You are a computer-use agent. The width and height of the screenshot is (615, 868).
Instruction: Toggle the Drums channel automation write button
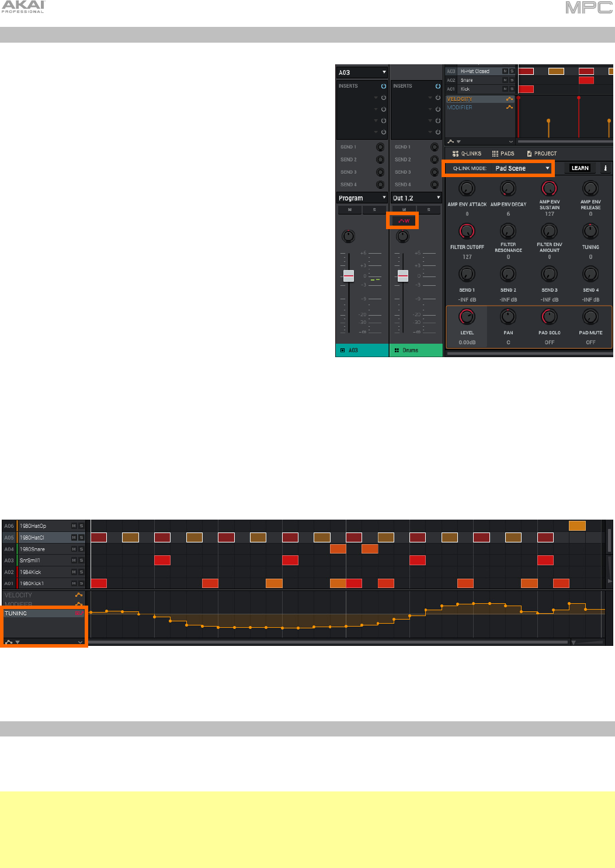404,221
